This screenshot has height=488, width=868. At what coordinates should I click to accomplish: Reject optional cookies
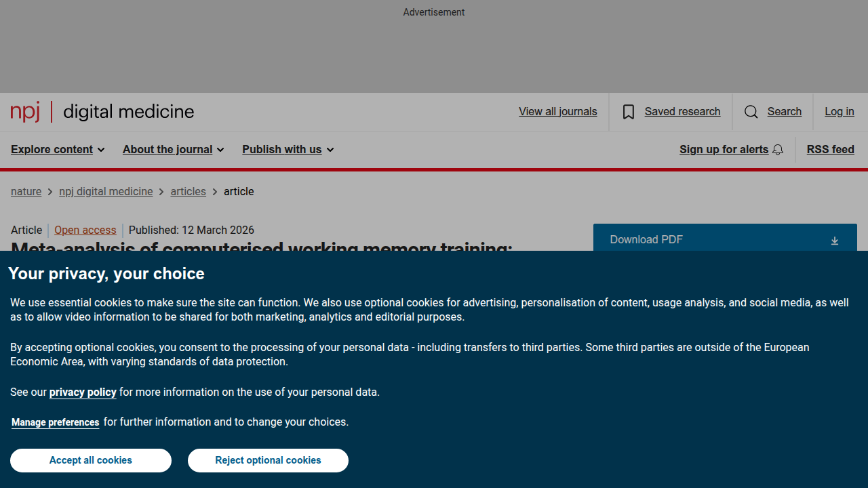(268, 460)
